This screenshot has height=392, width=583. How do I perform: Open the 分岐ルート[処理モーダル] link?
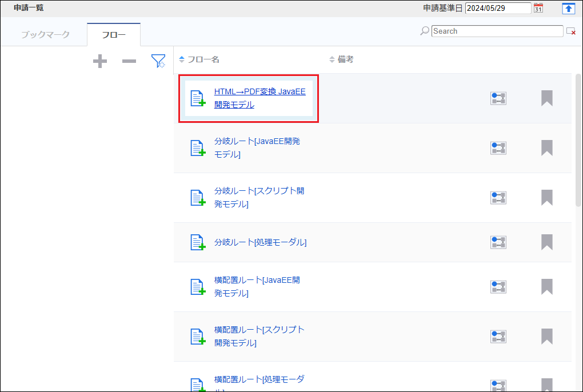click(260, 242)
